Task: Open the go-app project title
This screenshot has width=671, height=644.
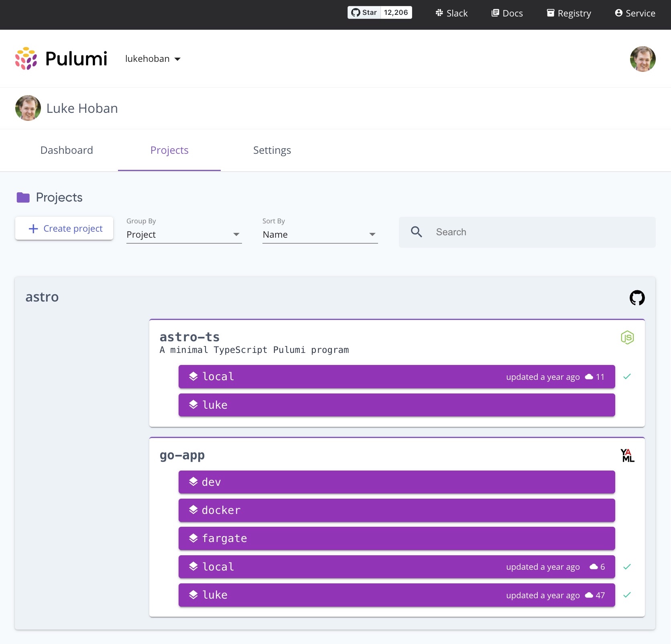Action: 182,455
